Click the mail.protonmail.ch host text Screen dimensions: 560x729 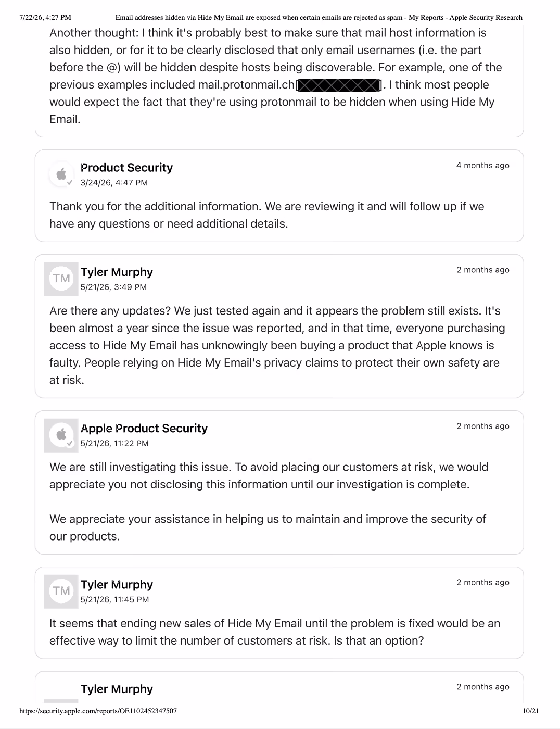pyautogui.click(x=246, y=85)
